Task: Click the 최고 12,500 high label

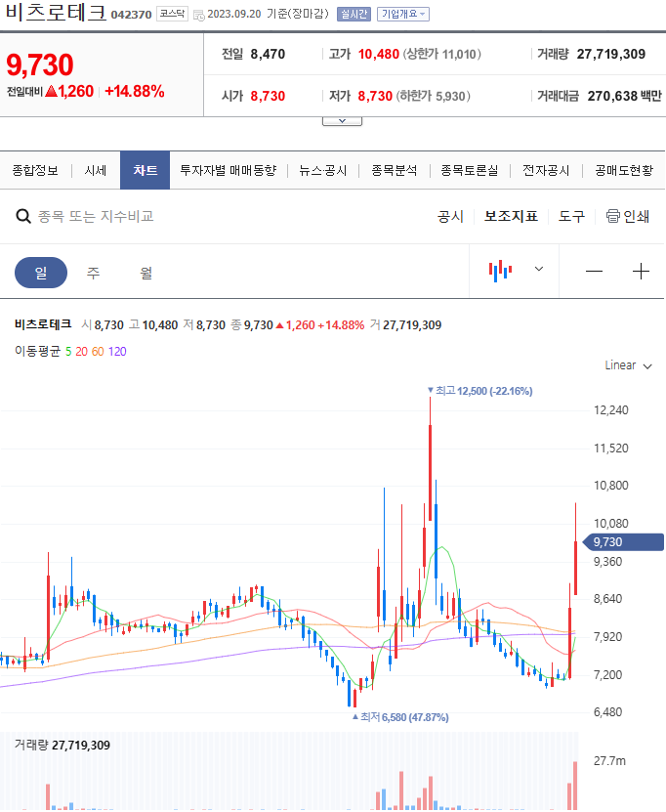Action: 479,391
